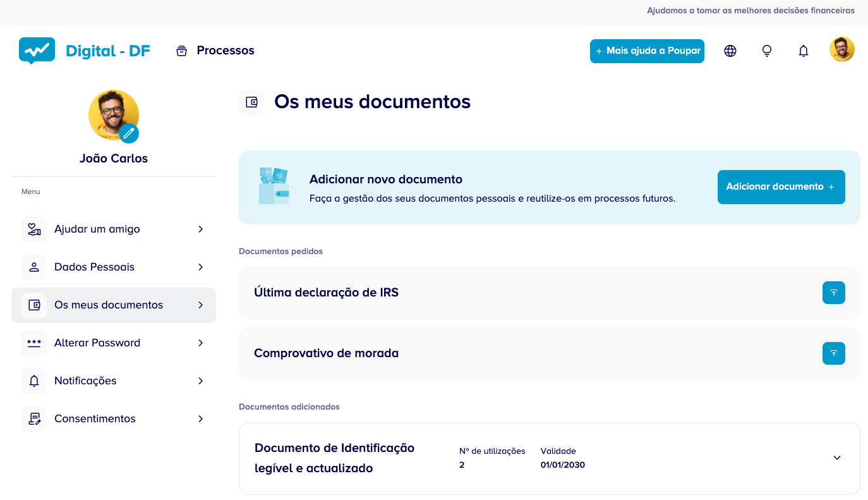
Task: Click the upload icon beside Comprovativo de morada
Action: click(x=833, y=353)
